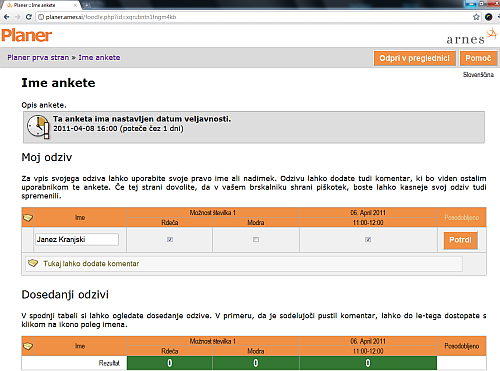Screen dimensions: 500x371
Task: Click comment icon in Dosedanji odzivi table header
Action: tap(28, 346)
